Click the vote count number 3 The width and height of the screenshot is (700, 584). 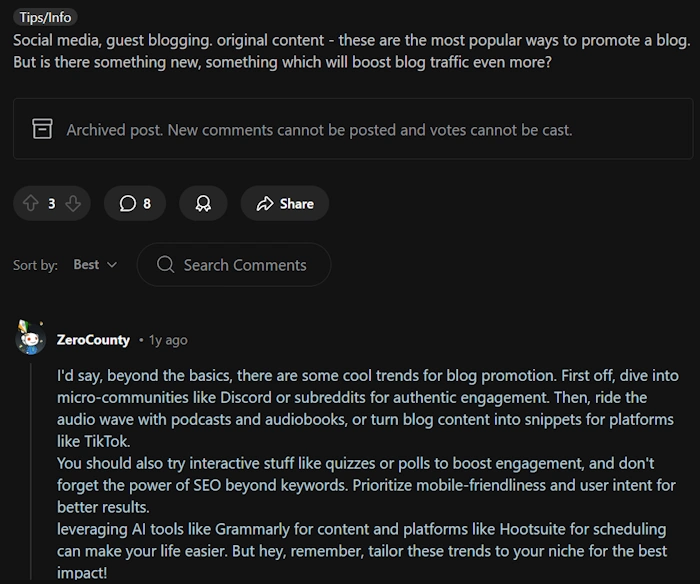(52, 204)
